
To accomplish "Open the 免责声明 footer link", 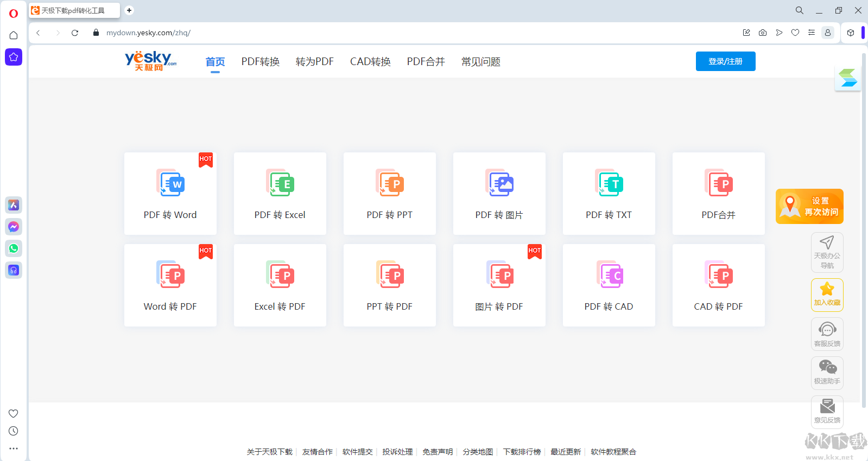I will pos(438,452).
